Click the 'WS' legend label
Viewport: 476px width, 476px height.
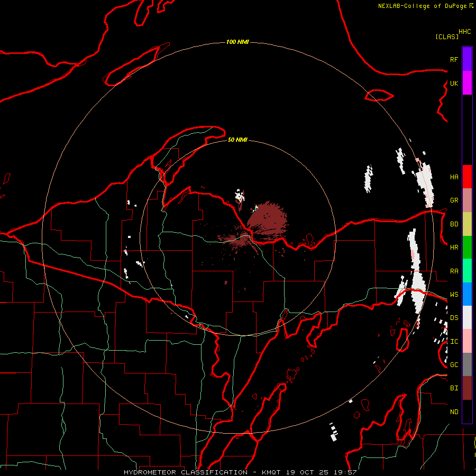(x=454, y=295)
